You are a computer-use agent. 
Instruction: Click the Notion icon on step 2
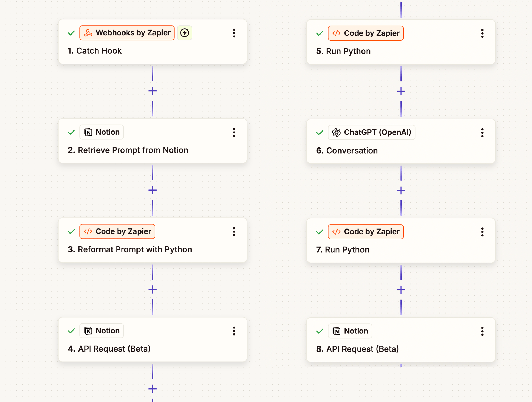88,132
